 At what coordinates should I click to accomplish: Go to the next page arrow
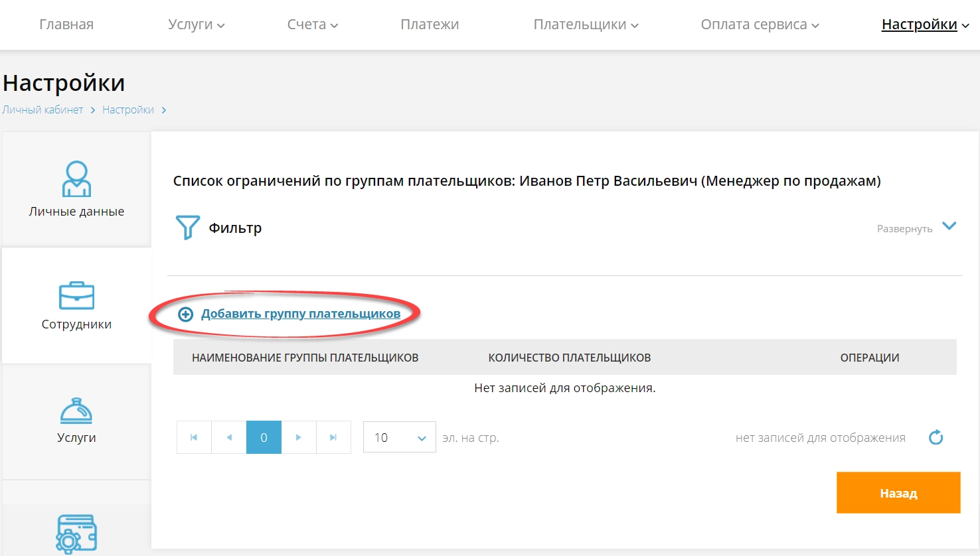coord(299,437)
